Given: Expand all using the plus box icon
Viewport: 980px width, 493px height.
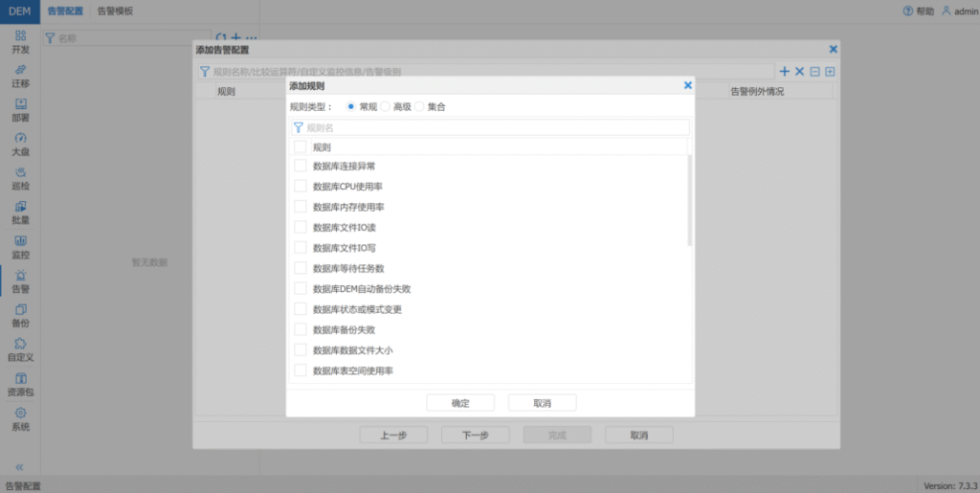Looking at the screenshot, I should tap(830, 72).
